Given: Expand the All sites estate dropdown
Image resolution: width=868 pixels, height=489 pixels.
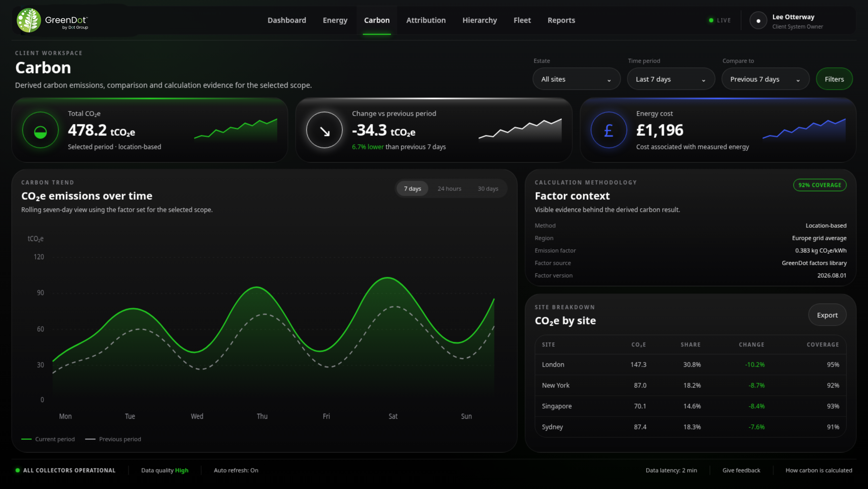Looking at the screenshot, I should click(576, 79).
